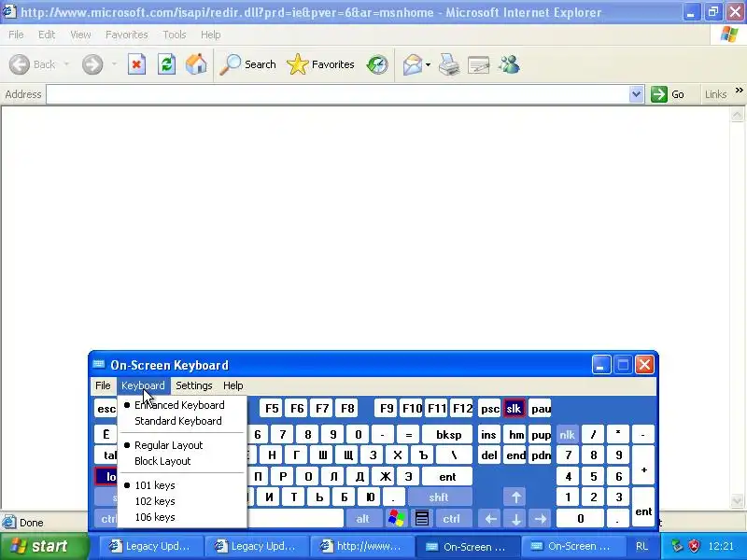
Task: Open Settings menu of On-Screen Keyboard
Action: click(194, 385)
